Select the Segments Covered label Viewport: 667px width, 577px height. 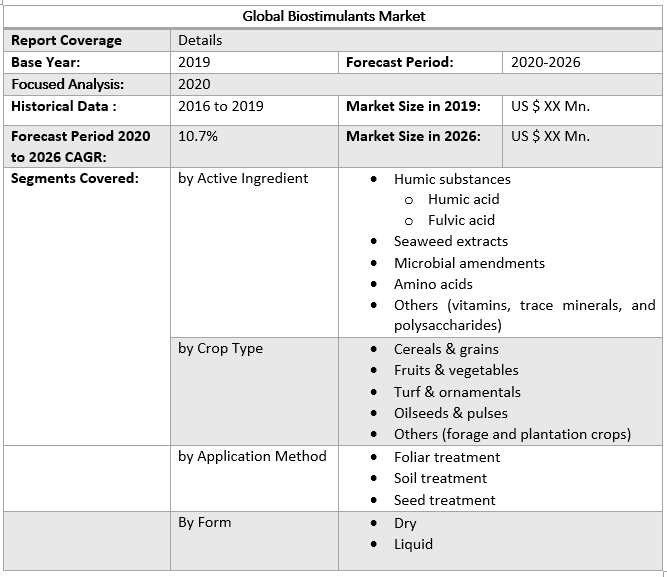pos(75,178)
